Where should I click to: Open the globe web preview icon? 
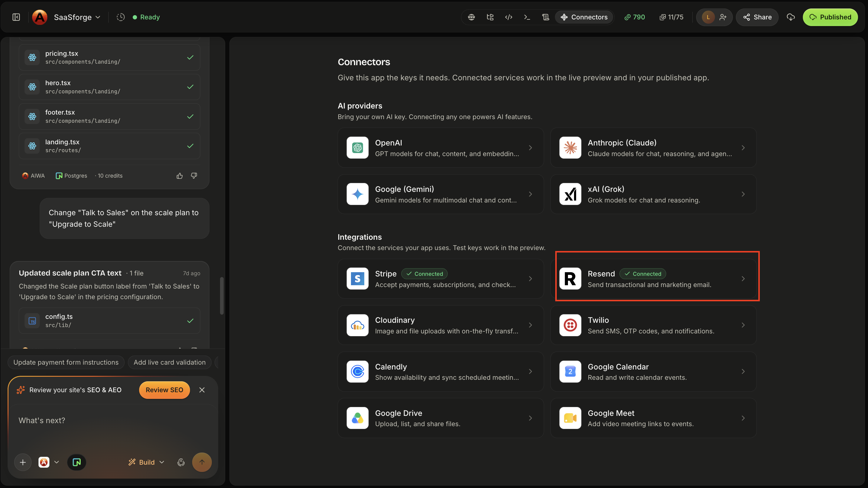point(471,17)
